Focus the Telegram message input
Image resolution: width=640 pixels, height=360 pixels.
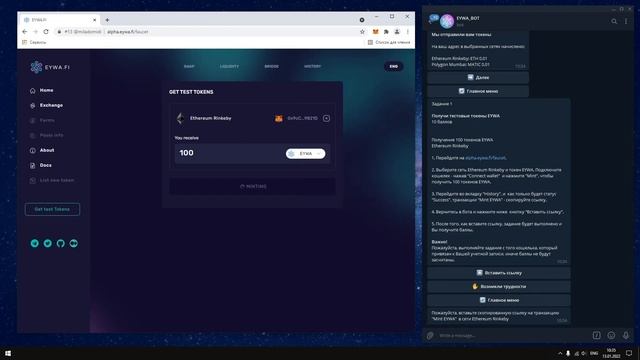512,336
